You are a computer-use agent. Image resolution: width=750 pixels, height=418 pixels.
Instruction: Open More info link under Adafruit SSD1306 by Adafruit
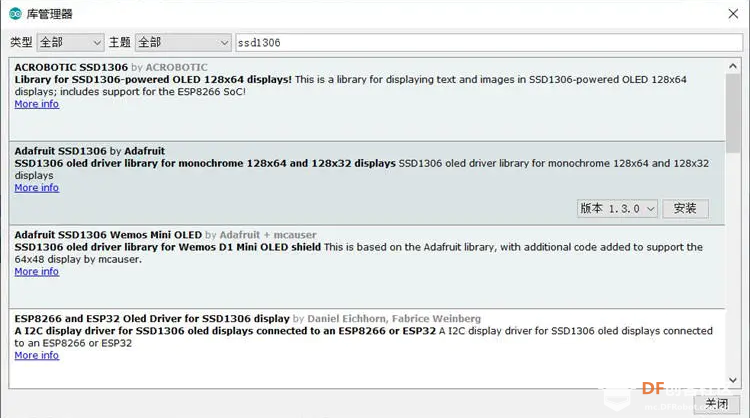click(x=37, y=187)
